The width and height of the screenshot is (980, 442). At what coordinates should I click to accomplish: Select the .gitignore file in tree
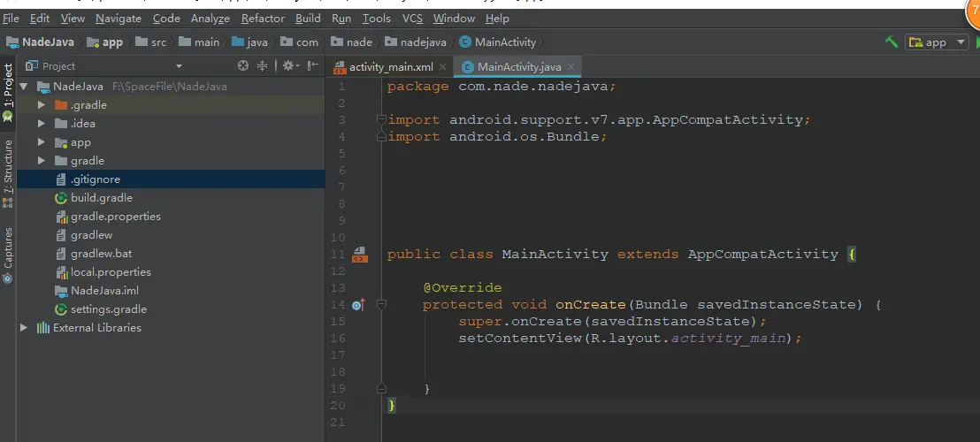pyautogui.click(x=171, y=179)
